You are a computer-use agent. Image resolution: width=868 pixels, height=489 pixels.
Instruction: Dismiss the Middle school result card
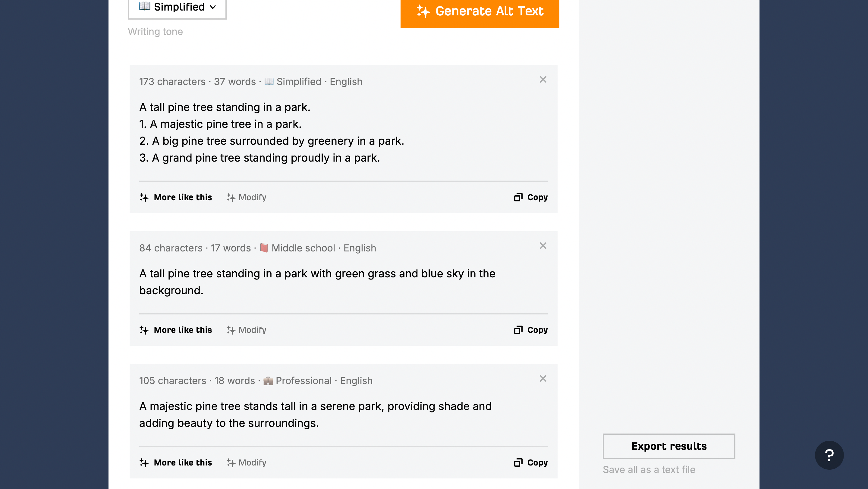(542, 246)
